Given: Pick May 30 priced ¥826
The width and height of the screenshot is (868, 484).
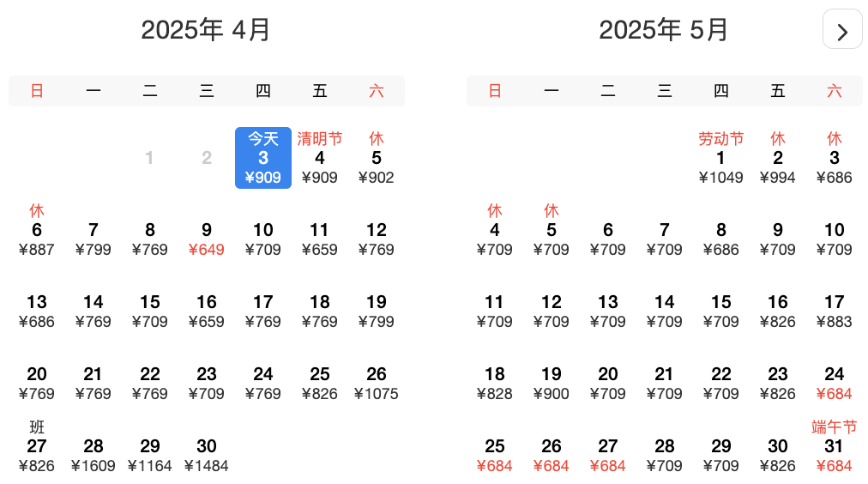Looking at the screenshot, I should pyautogui.click(x=778, y=455).
